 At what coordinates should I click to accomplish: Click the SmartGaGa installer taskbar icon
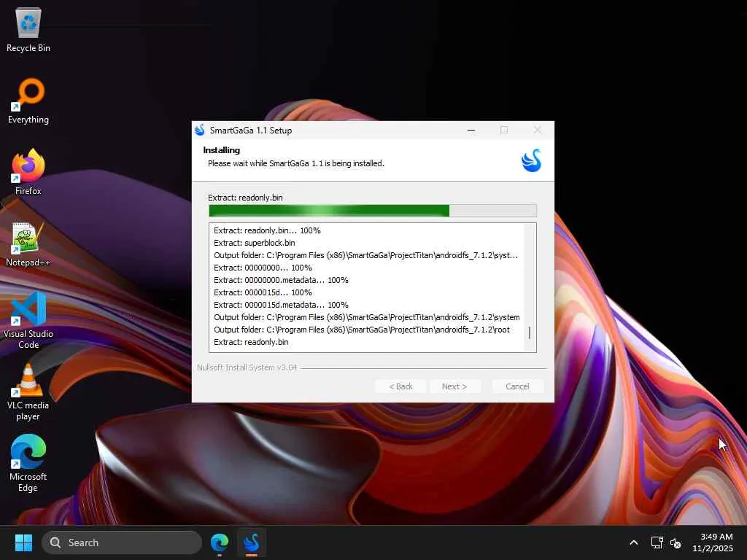[252, 542]
